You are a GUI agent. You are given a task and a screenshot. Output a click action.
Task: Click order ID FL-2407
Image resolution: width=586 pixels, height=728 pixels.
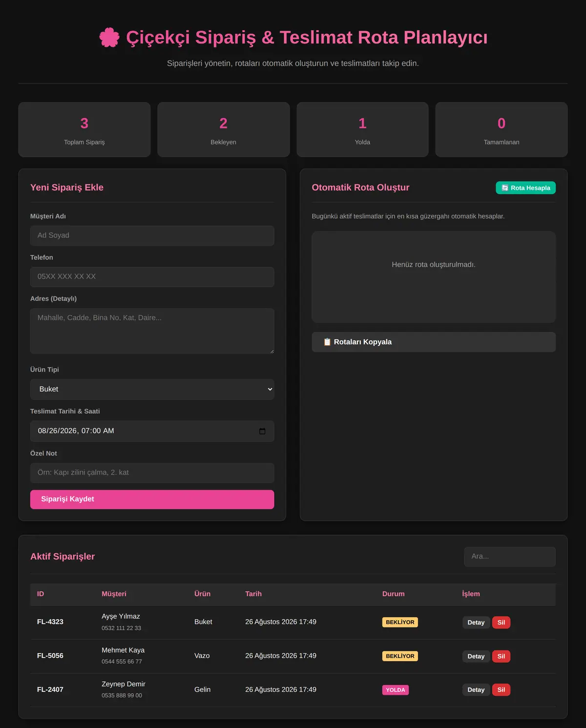click(x=50, y=689)
